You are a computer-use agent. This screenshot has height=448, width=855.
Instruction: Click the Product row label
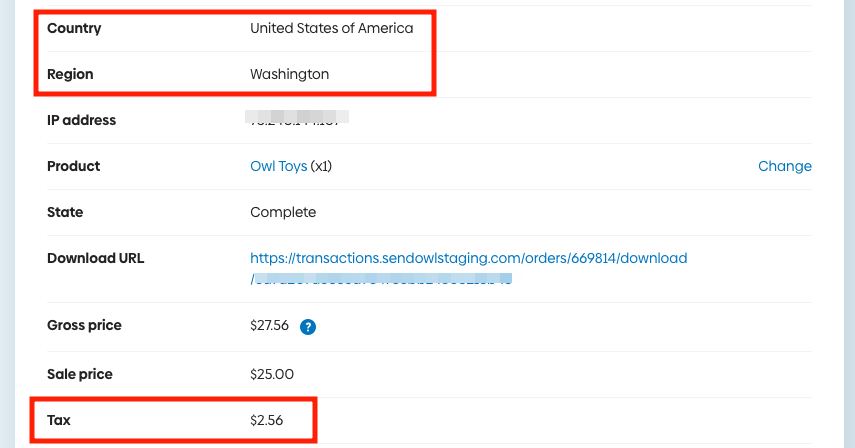(74, 166)
